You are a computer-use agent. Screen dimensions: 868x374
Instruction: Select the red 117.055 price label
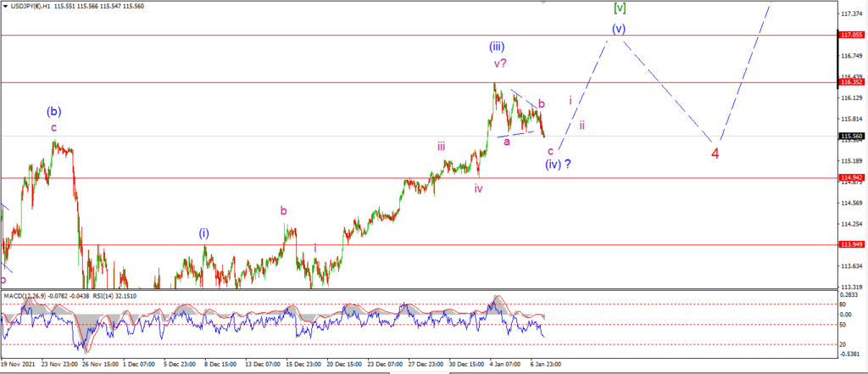click(853, 35)
